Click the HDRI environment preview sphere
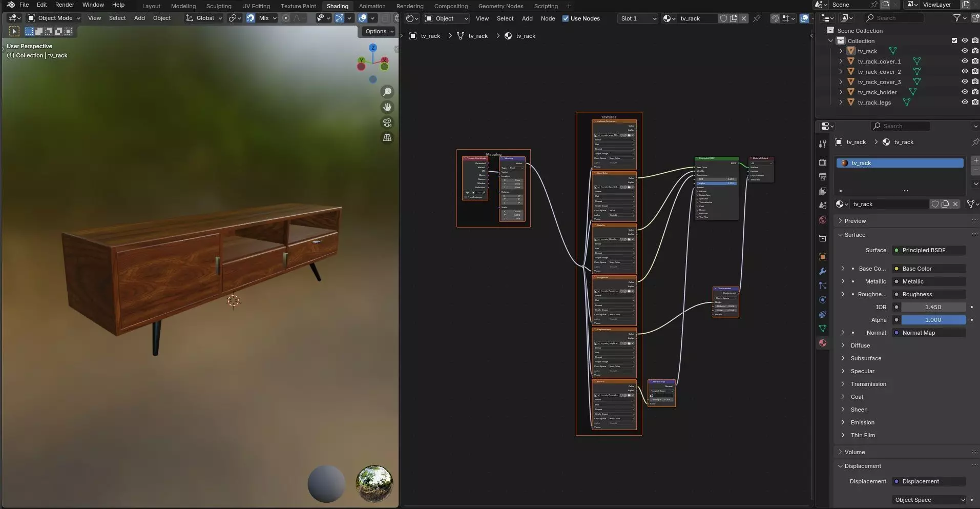This screenshot has height=509, width=980. [374, 483]
